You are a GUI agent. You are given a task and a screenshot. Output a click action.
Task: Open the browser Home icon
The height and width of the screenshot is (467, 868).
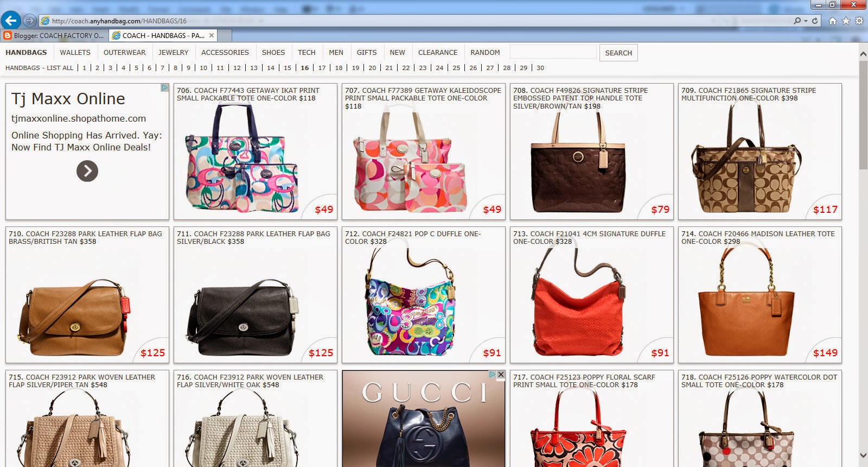833,21
